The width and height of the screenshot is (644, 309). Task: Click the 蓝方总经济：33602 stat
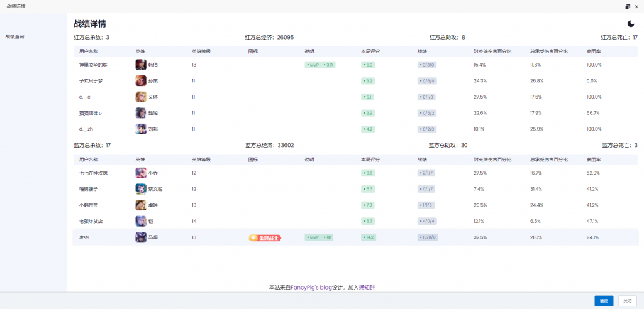pos(269,145)
